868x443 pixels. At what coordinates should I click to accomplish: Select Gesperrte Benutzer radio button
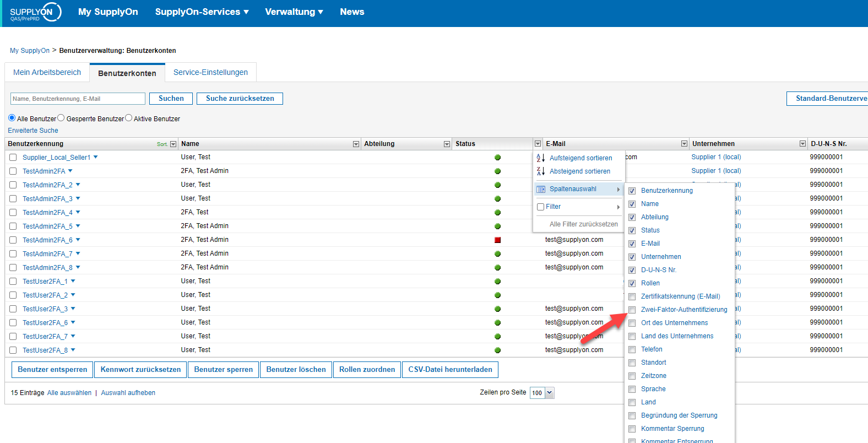pyautogui.click(x=61, y=118)
